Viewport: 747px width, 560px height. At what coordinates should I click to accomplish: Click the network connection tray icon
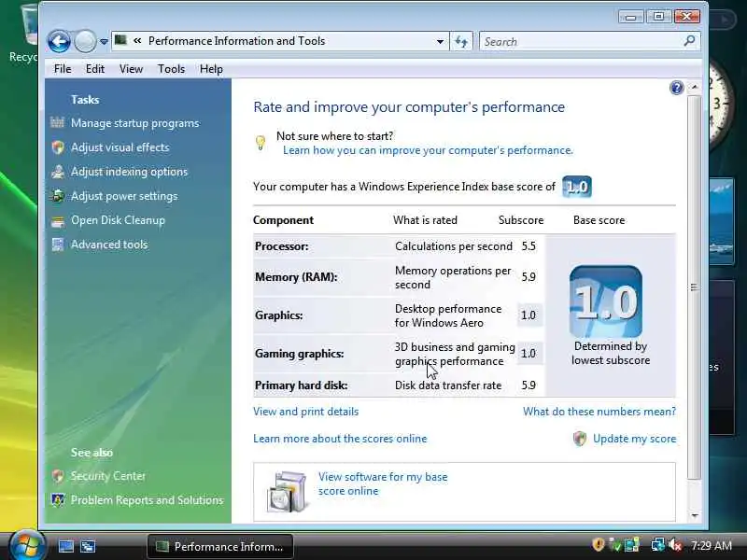[658, 545]
